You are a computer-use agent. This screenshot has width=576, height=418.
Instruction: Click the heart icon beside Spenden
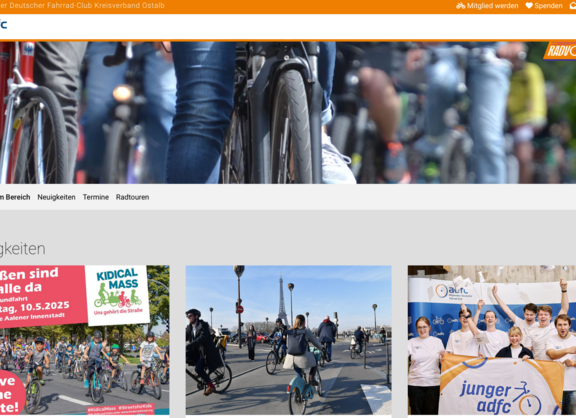(529, 6)
